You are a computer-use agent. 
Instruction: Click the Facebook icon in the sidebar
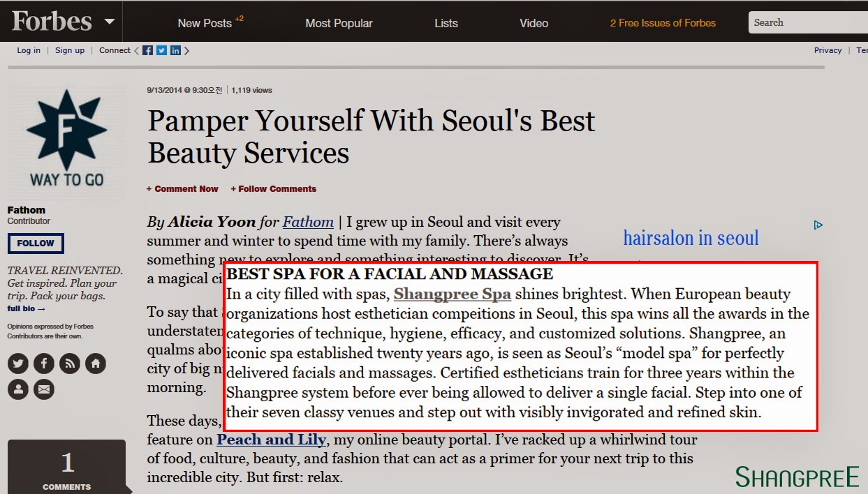click(x=43, y=363)
